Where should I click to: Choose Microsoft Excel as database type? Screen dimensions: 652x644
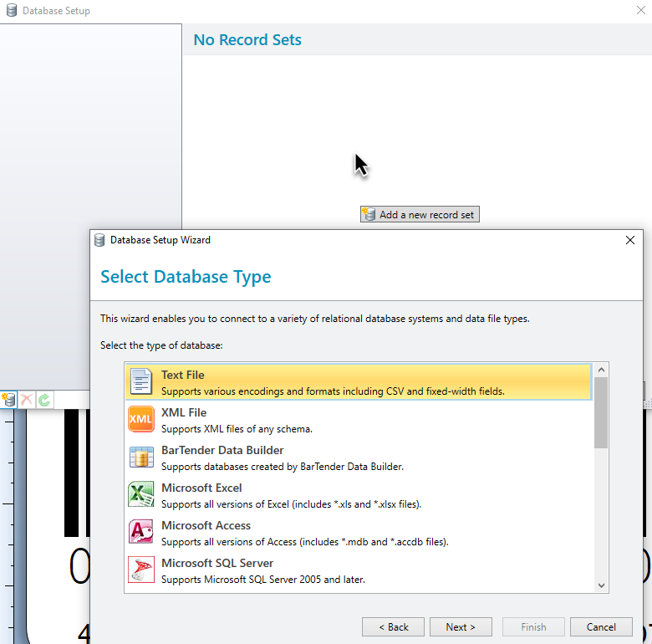pyautogui.click(x=358, y=494)
